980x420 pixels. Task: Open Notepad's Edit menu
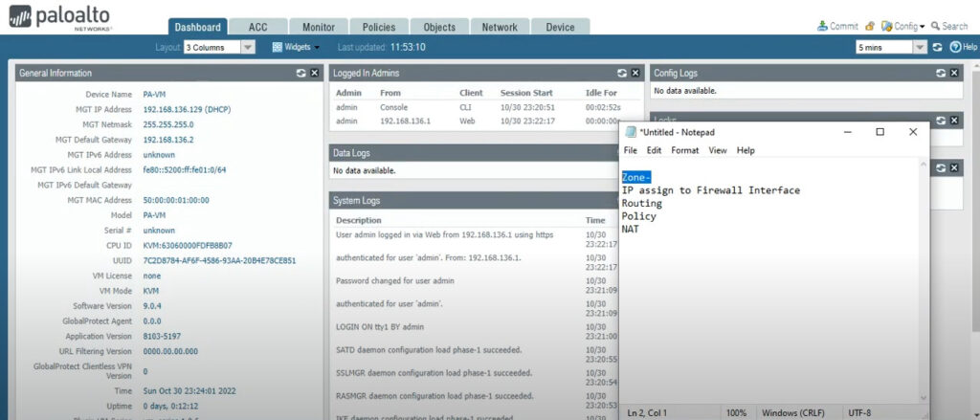click(654, 150)
